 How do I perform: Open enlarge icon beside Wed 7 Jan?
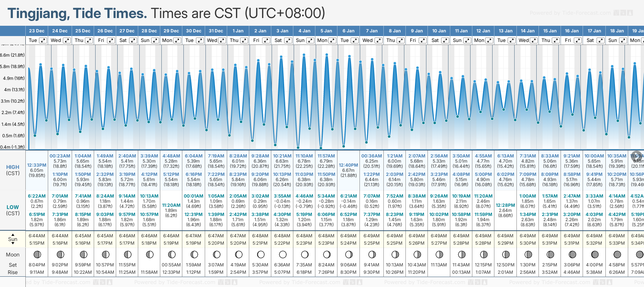(378, 40)
